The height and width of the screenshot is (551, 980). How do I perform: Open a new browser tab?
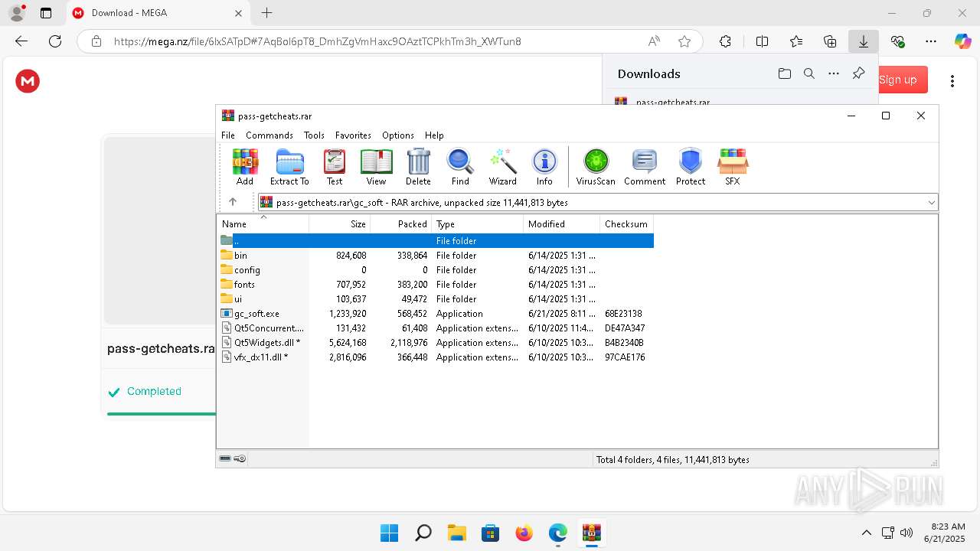pyautogui.click(x=266, y=13)
